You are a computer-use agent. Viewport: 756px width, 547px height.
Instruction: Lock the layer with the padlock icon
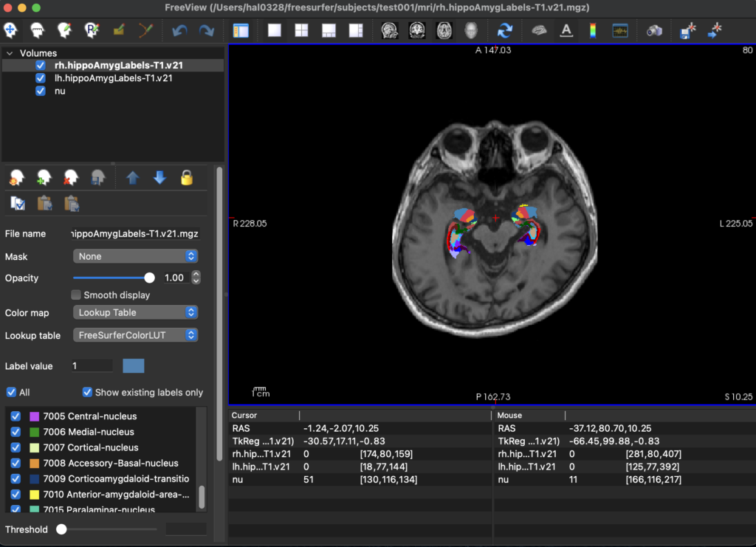coord(187,177)
